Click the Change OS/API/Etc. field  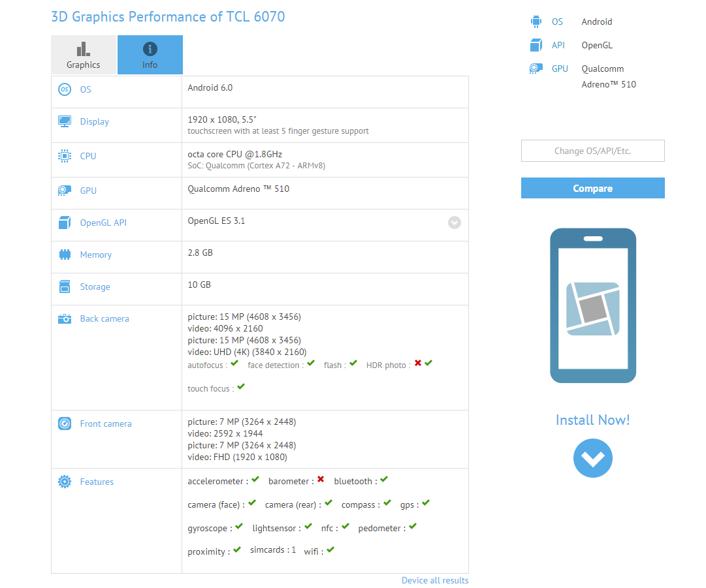(592, 151)
